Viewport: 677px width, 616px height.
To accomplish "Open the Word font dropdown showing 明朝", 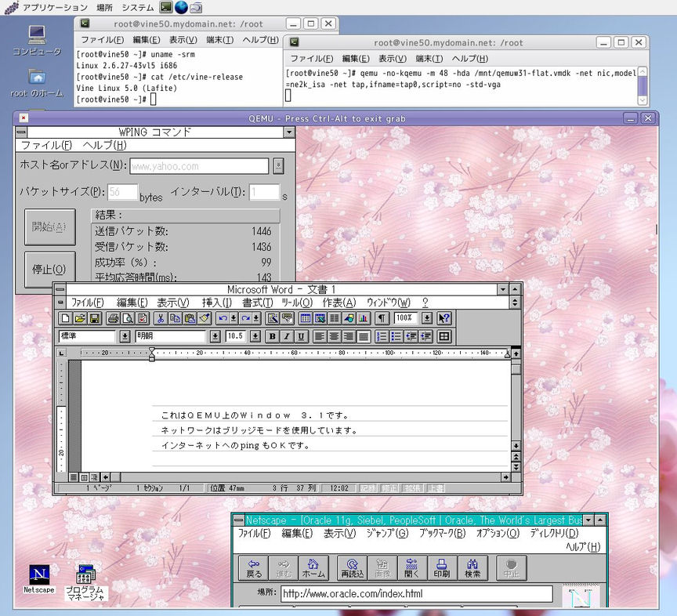I will tap(215, 336).
